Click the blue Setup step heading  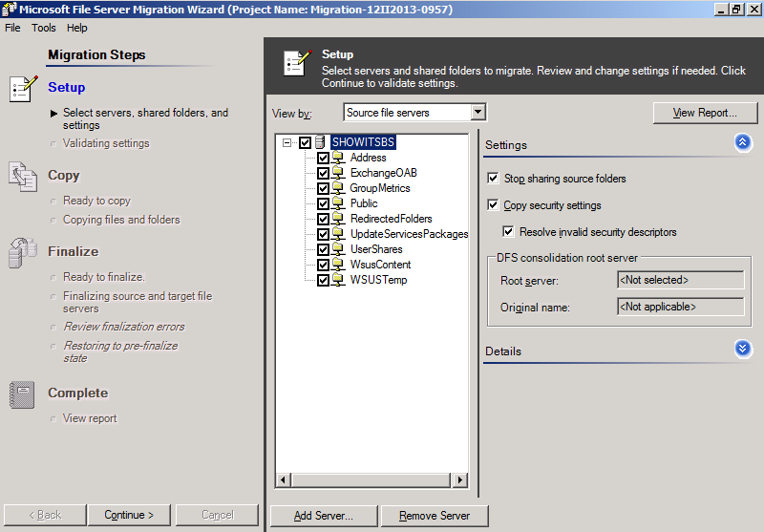(x=66, y=87)
